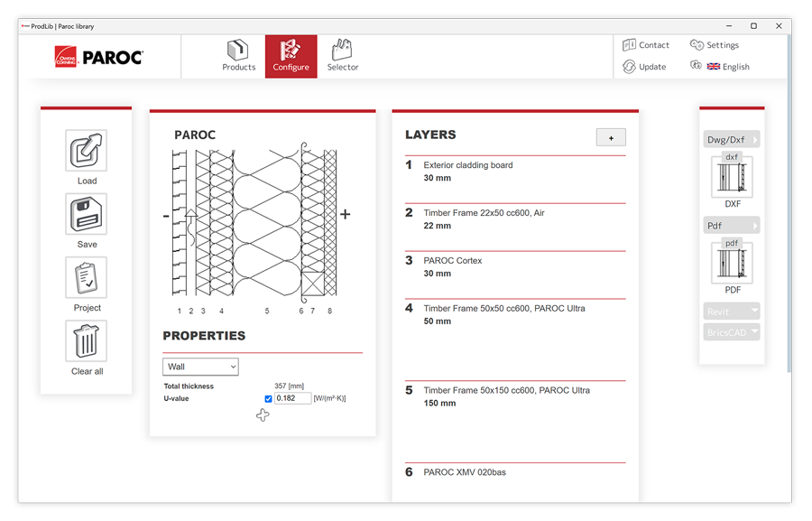The height and width of the screenshot is (521, 812).
Task: Export using the DXF file icon
Action: pos(732,175)
